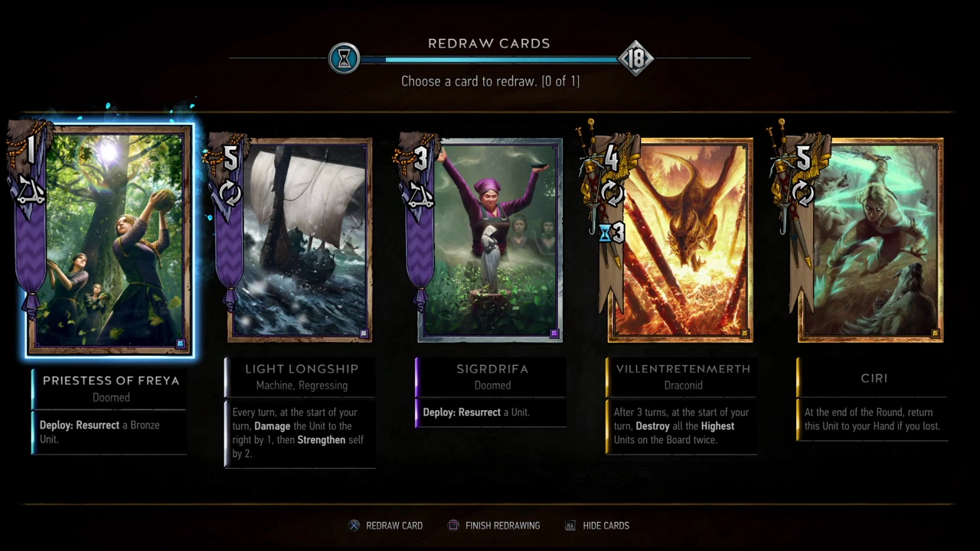Click the icon beside Hide Cards
Screen dimensions: 980x551
tap(570, 526)
